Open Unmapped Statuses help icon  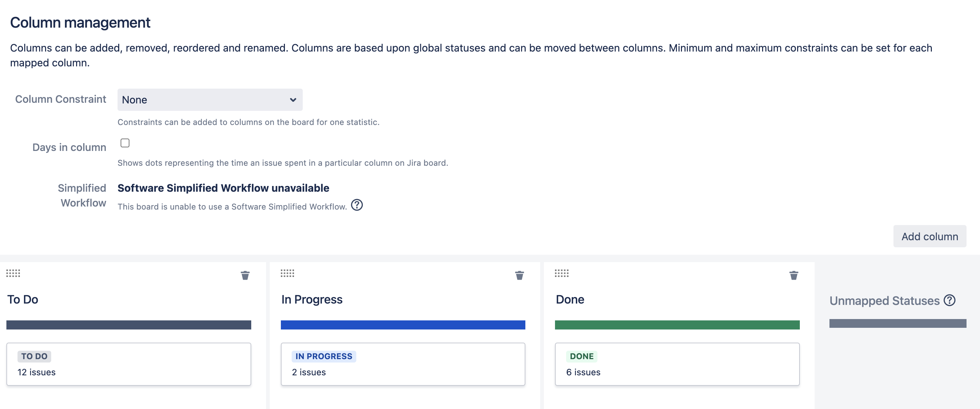[950, 300]
